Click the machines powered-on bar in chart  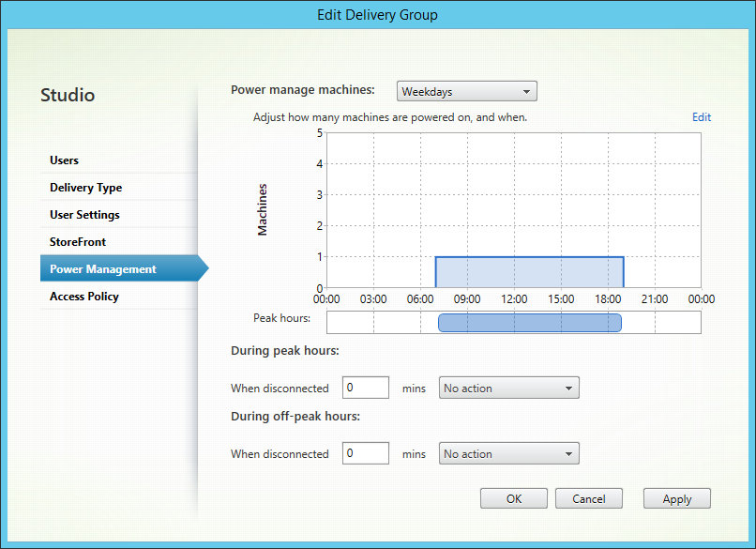point(529,272)
